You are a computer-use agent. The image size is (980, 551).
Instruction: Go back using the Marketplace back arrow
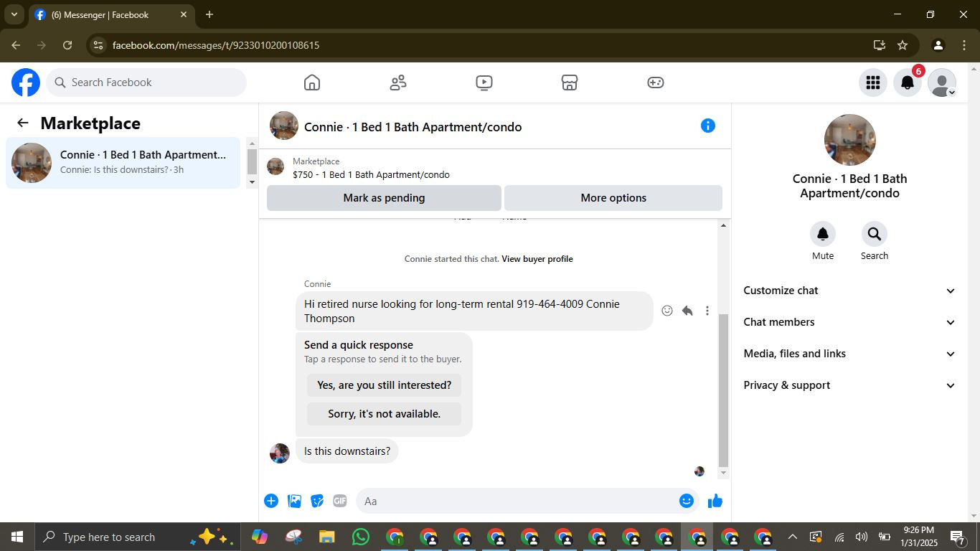tap(23, 123)
